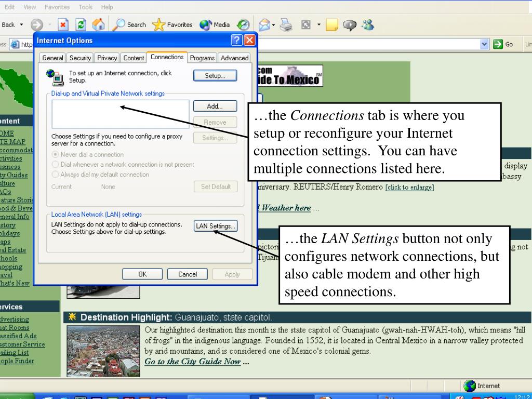Open the Tools menu
The image size is (532, 399).
pyautogui.click(x=86, y=7)
